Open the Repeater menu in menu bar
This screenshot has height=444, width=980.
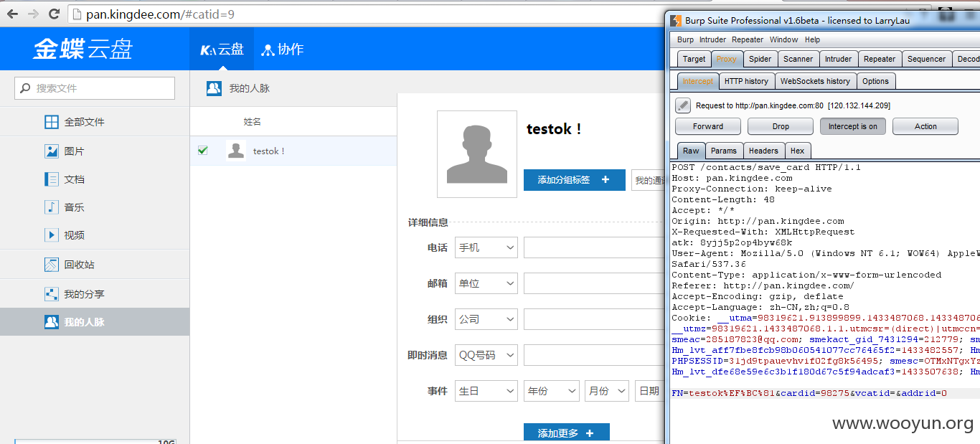(748, 39)
